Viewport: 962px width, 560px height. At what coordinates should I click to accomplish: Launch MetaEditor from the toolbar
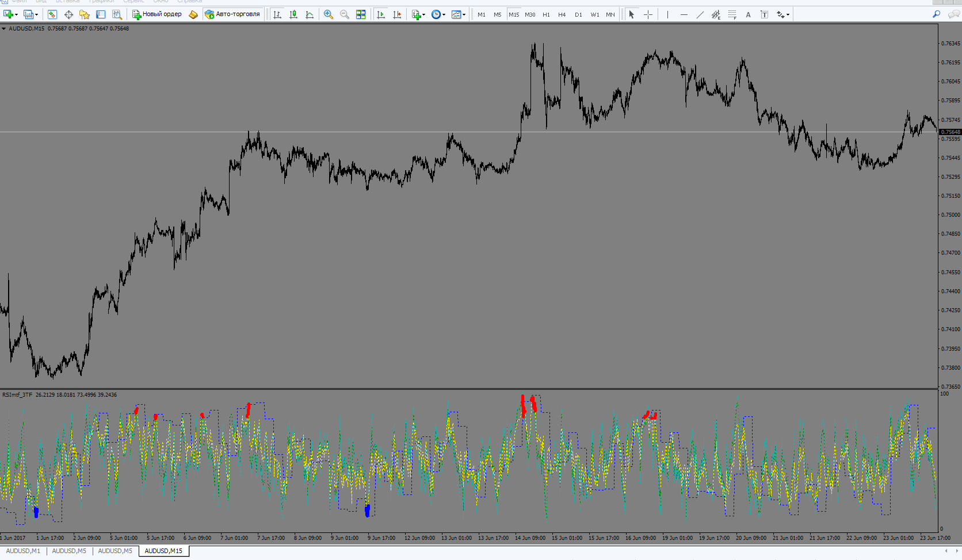193,14
